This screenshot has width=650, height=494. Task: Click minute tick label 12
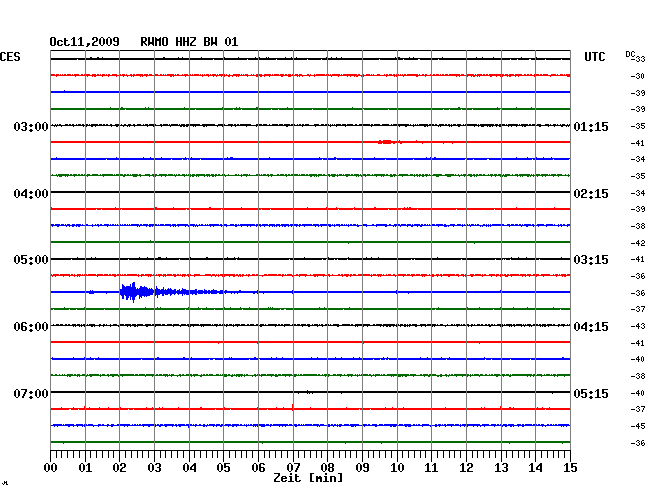[x=466, y=468]
